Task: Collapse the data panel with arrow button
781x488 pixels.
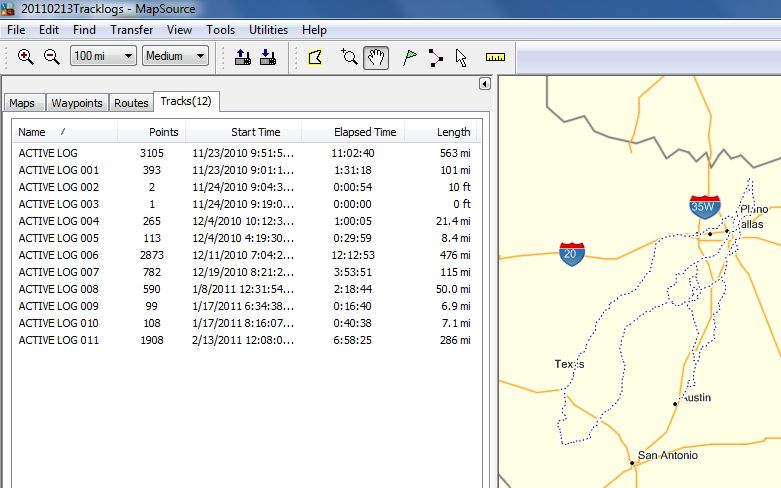Action: [x=485, y=84]
